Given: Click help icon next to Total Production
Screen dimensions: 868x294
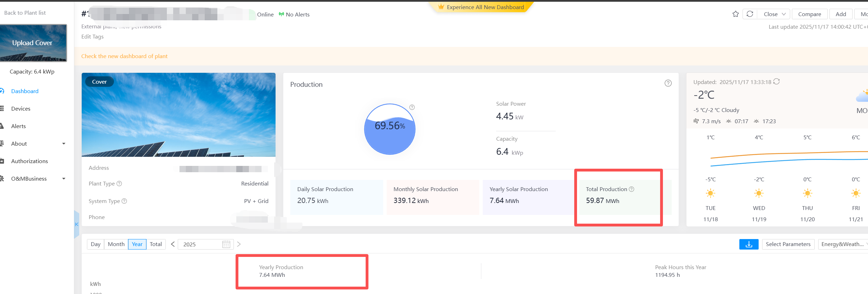Looking at the screenshot, I should pos(631,189).
